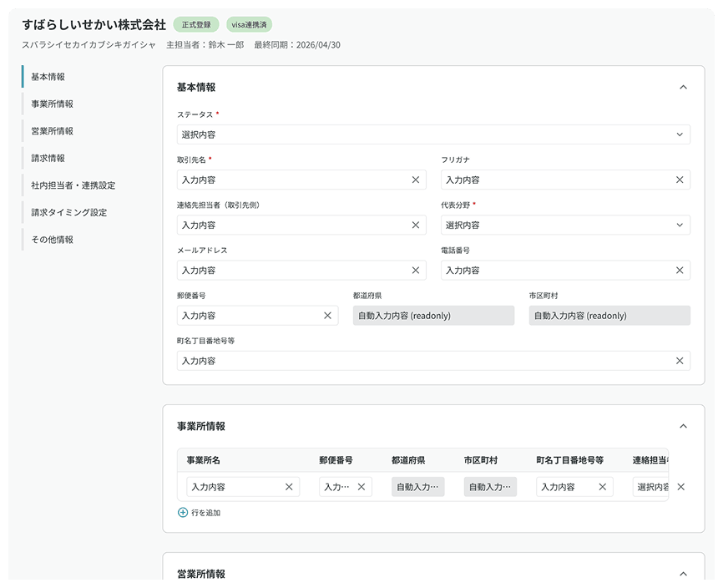This screenshot has width=723, height=588.
Task: Clear the 郵便番号 cell in 事業所情報 table
Action: coord(361,487)
